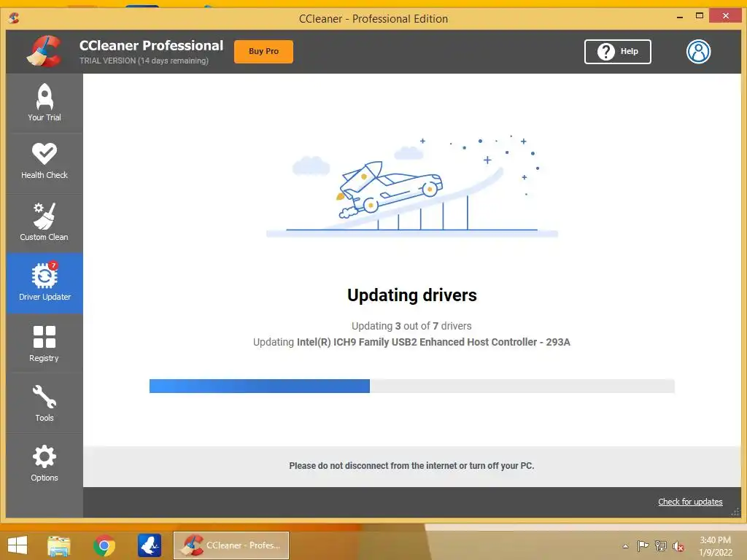Click the Intel ICH9 USB2 driver name text
Viewport: 747px width, 560px height.
(433, 343)
